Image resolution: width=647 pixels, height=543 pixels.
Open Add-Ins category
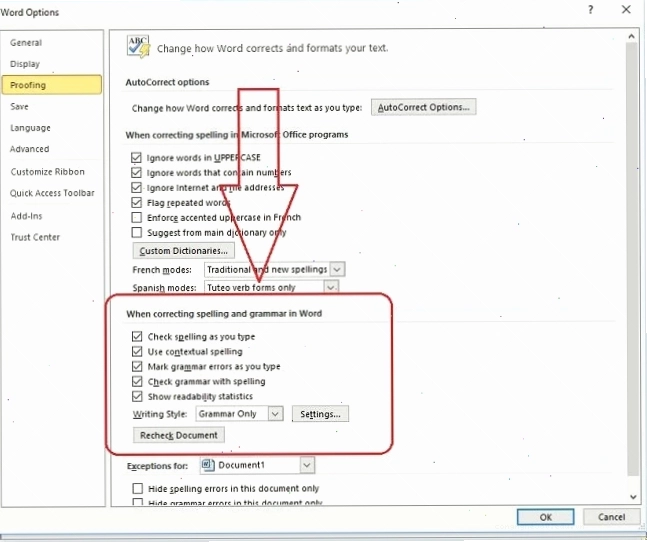pyautogui.click(x=26, y=216)
